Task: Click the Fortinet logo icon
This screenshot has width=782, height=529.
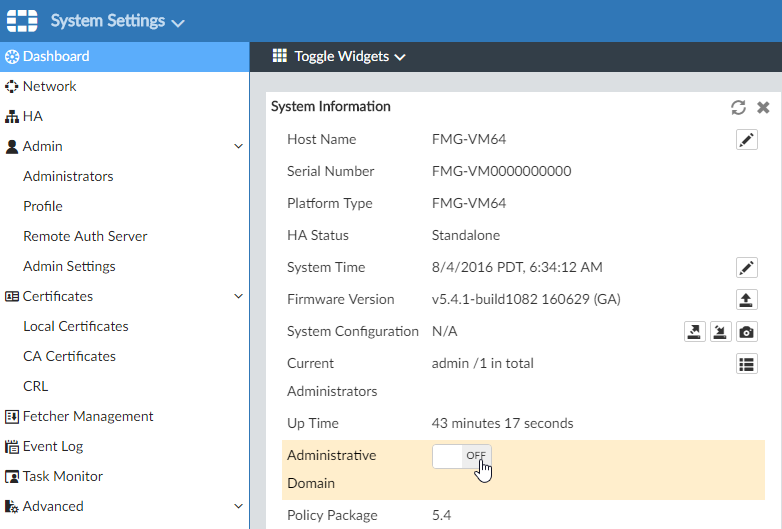Action: tap(23, 21)
